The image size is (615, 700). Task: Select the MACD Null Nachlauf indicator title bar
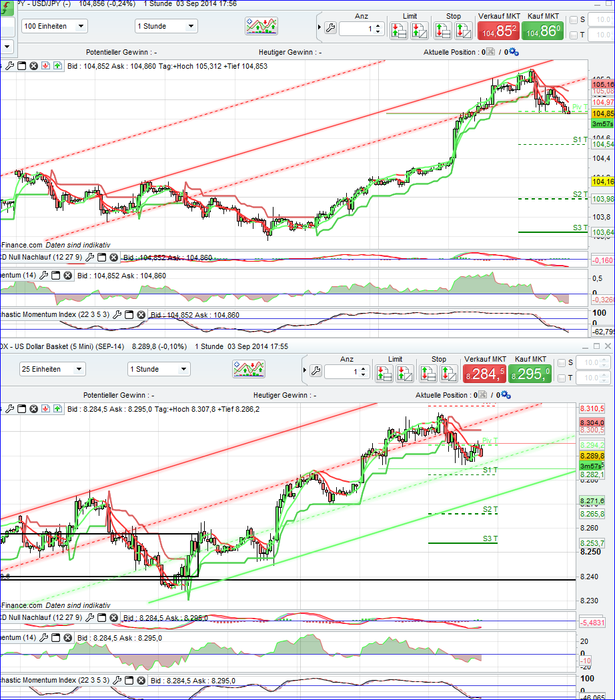coord(40,257)
